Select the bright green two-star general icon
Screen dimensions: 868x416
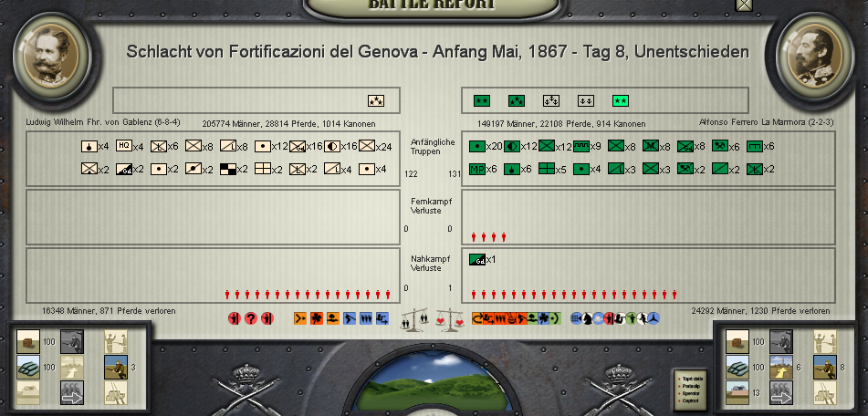tap(621, 100)
